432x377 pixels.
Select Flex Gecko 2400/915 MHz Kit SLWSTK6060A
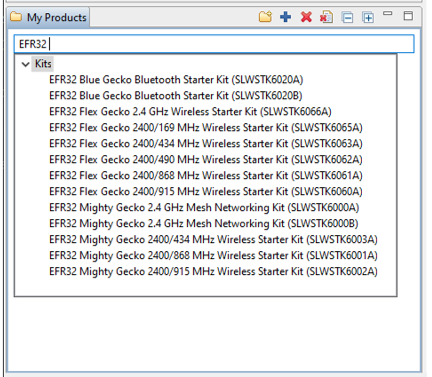tap(206, 192)
